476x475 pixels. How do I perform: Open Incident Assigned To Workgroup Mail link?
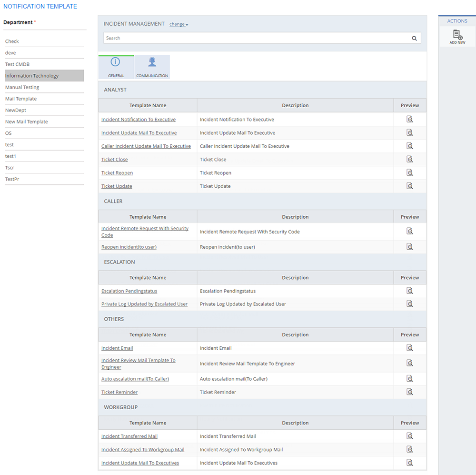pyautogui.click(x=143, y=450)
